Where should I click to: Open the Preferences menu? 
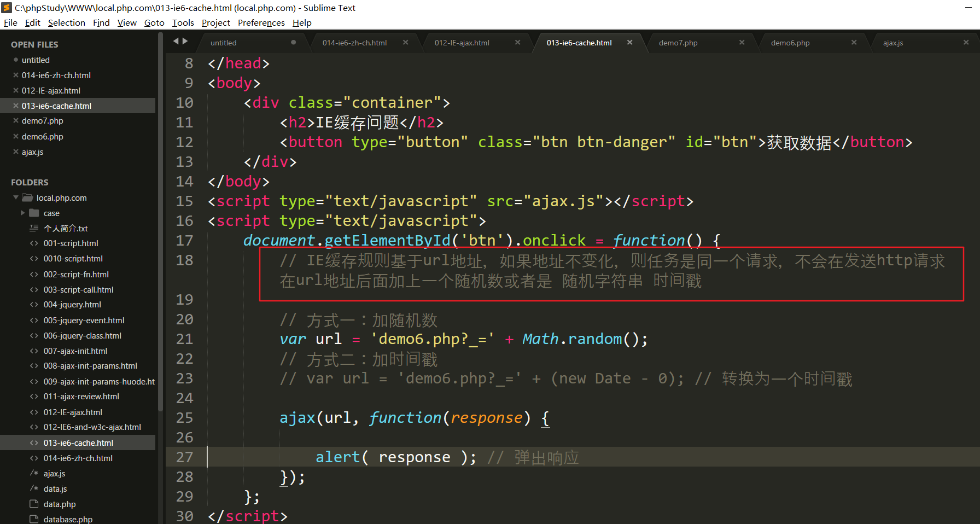point(261,23)
